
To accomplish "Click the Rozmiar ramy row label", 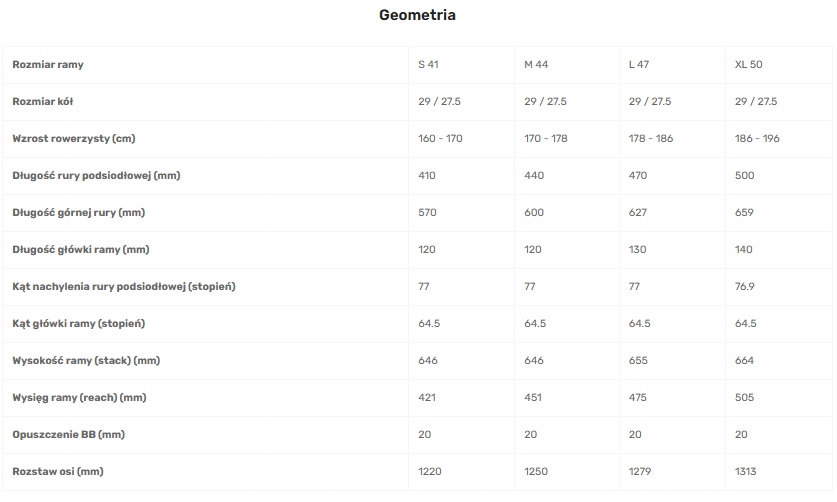I will tap(48, 65).
